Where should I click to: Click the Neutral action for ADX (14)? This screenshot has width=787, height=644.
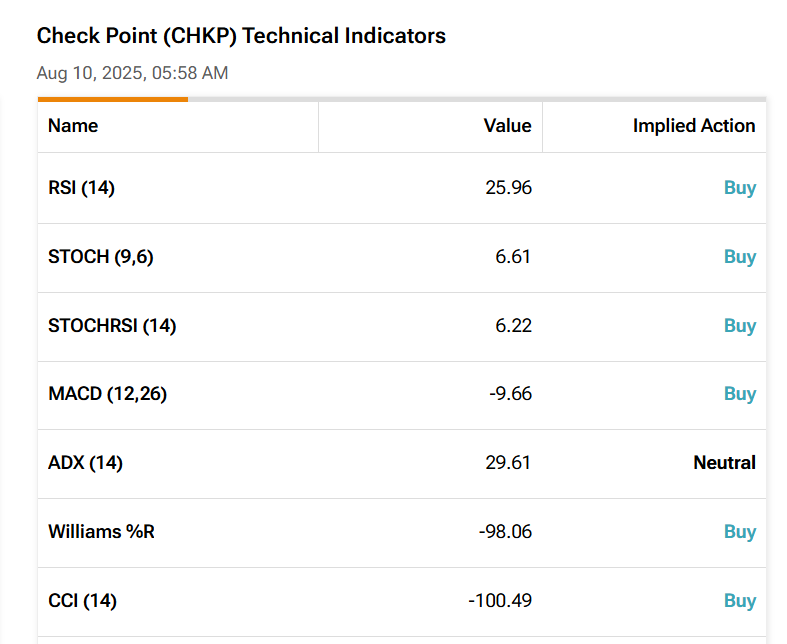click(724, 463)
